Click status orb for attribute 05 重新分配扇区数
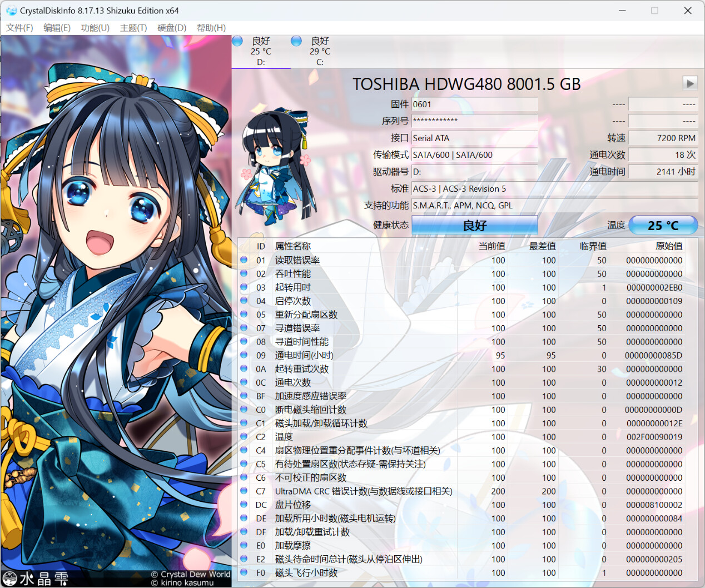 (244, 315)
